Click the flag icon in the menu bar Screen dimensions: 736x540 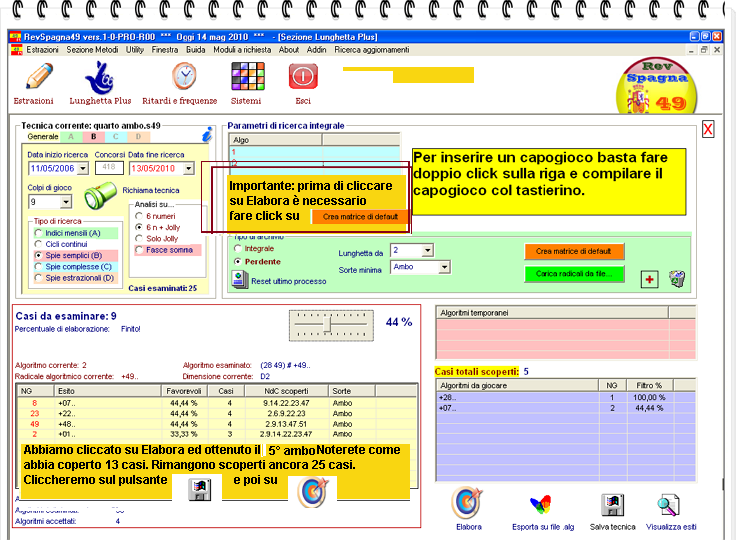coord(16,50)
